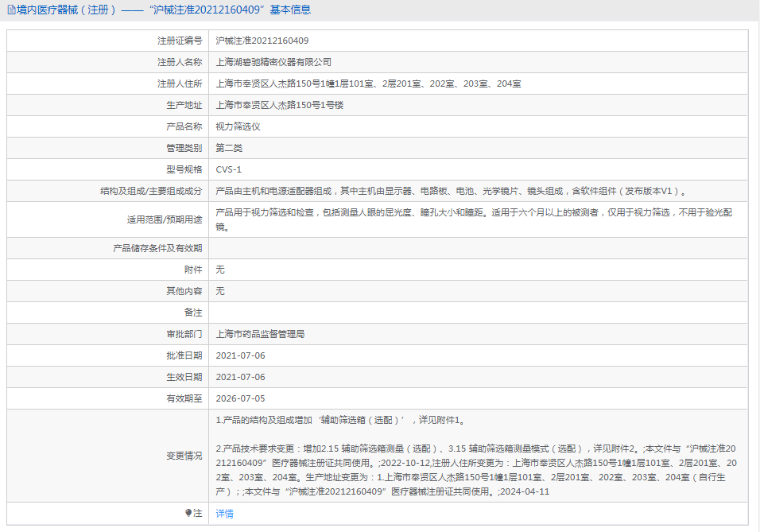Click the model spec value CVS-1

tap(229, 169)
